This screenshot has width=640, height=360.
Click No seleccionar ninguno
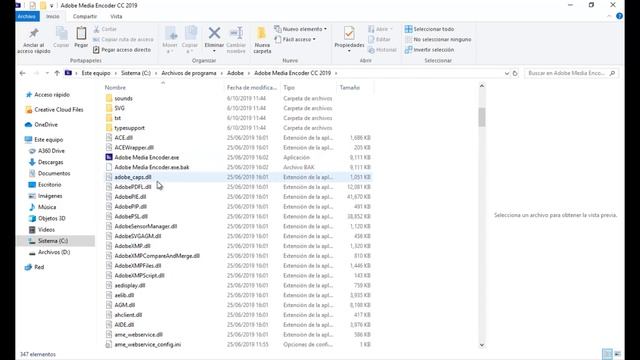[438, 39]
